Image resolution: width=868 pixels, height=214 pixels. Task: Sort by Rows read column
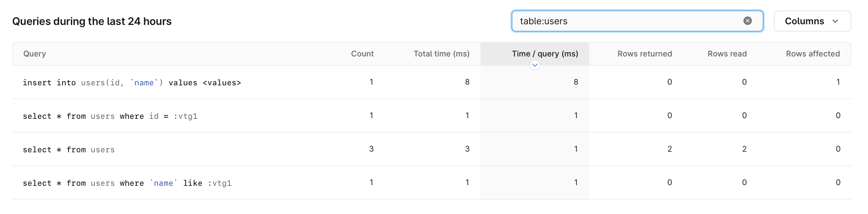click(x=727, y=53)
